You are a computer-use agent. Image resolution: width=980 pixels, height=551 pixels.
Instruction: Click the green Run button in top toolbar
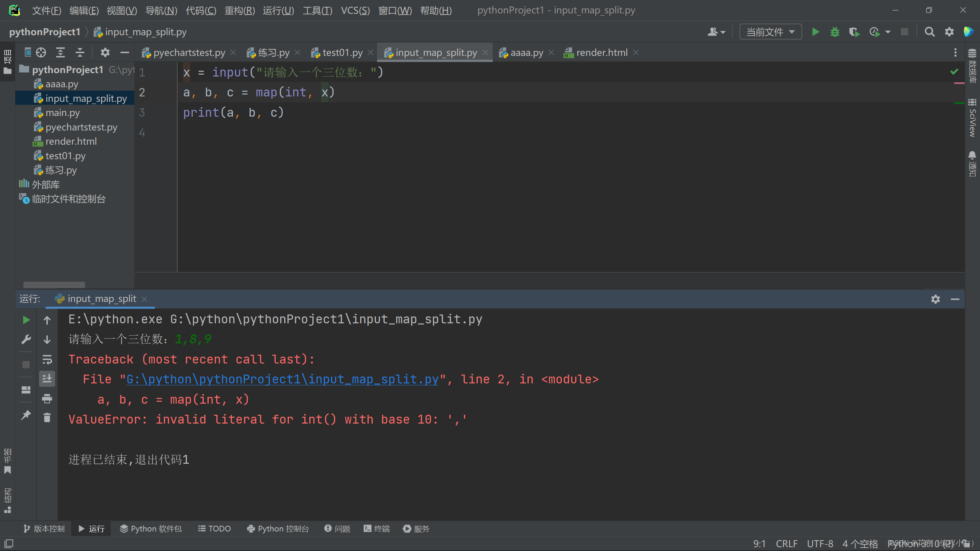pyautogui.click(x=815, y=32)
